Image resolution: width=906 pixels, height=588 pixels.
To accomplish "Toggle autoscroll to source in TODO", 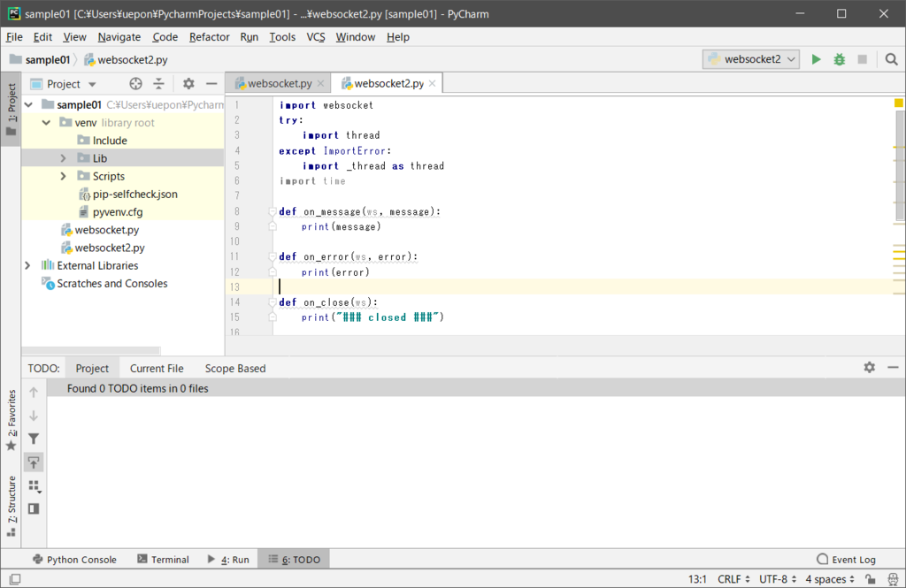I will point(34,462).
